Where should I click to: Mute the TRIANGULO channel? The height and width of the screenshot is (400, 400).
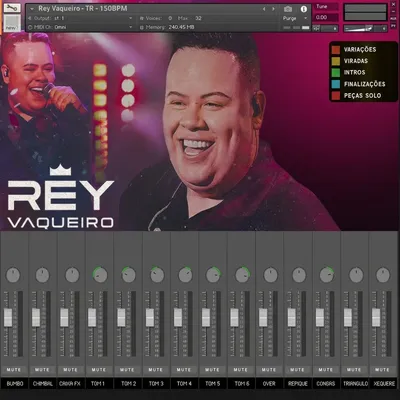[x=354, y=370]
